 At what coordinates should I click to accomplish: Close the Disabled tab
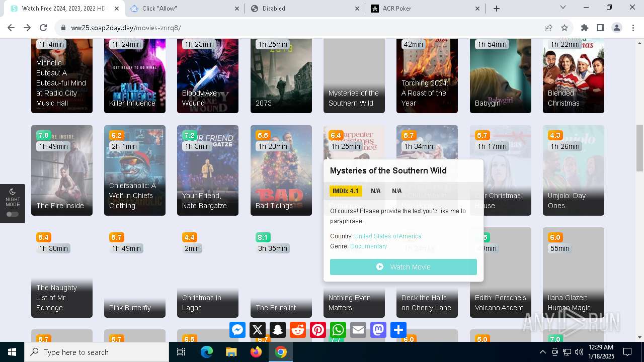[357, 9]
